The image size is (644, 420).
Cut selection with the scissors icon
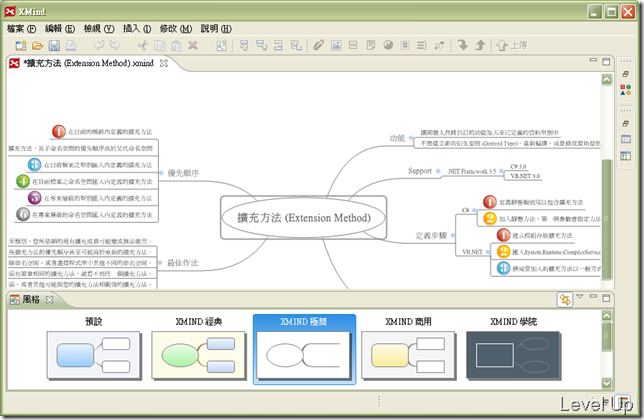143,45
